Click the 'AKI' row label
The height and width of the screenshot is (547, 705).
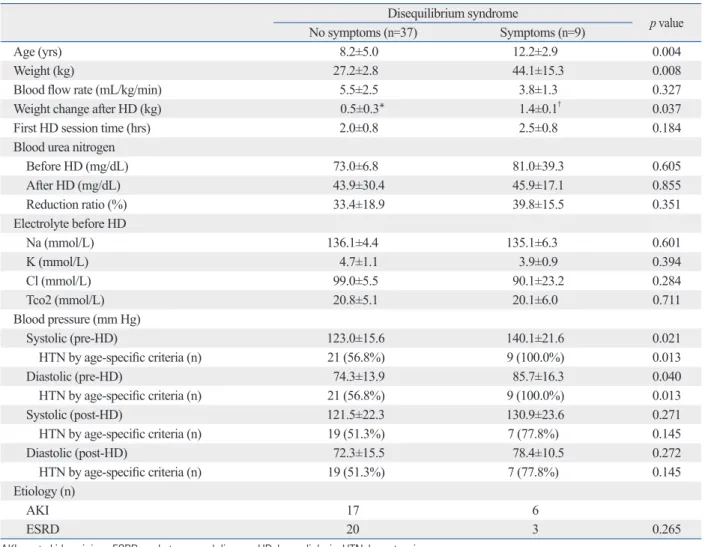coord(38,511)
